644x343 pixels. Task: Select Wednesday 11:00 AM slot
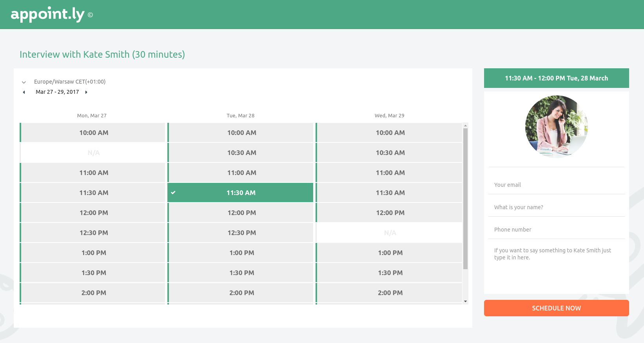point(390,173)
